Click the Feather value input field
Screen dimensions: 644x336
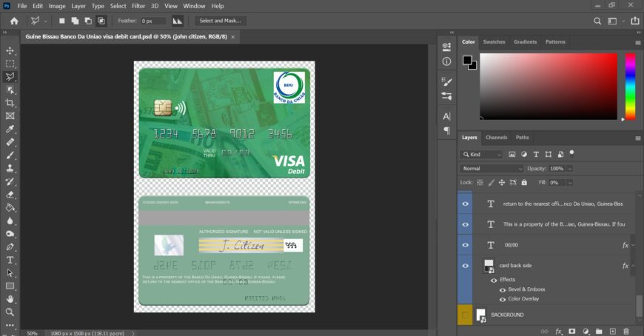click(153, 21)
